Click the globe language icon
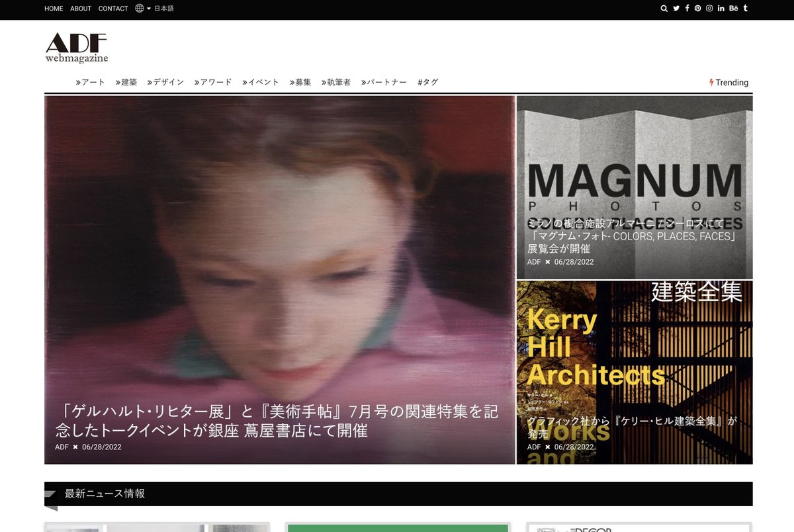Screen dimensions: 794x532 (x=138, y=9)
